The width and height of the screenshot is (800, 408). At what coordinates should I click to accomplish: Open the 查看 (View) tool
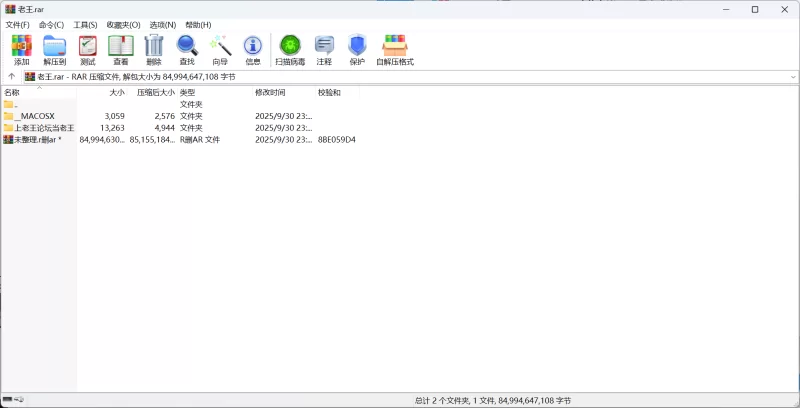pyautogui.click(x=120, y=49)
